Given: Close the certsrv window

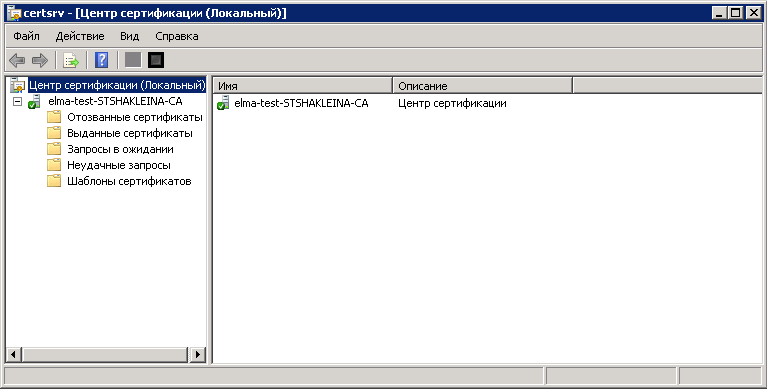Looking at the screenshot, I should pos(754,13).
